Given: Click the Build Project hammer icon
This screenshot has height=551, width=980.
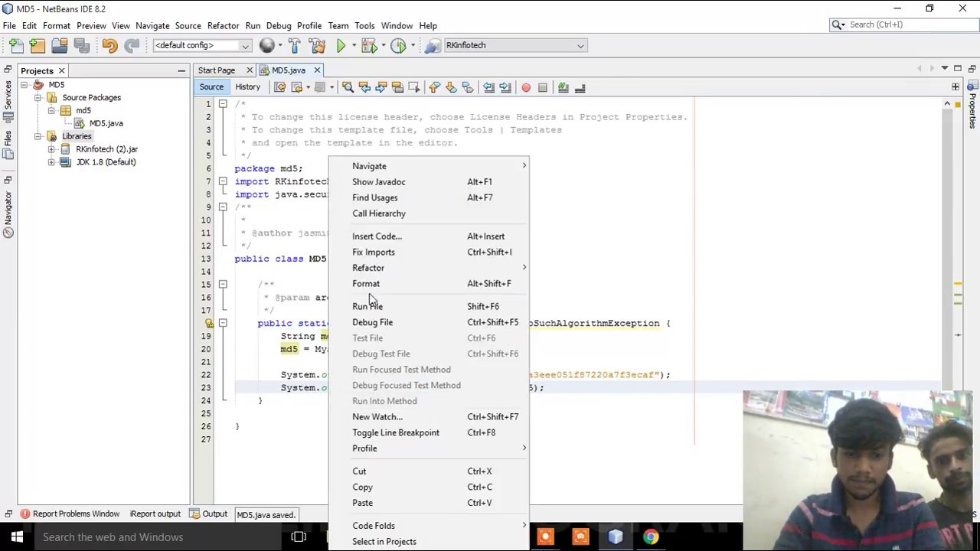Looking at the screenshot, I should (295, 46).
